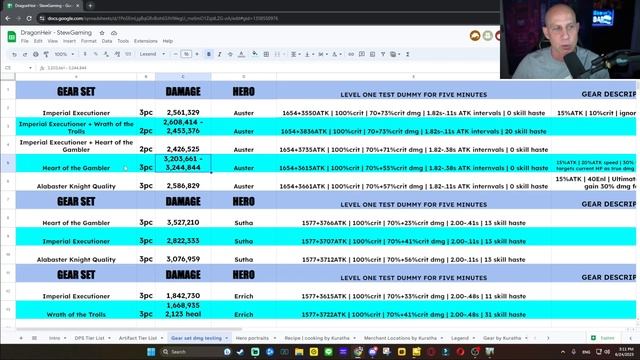Open the Data menu
Image resolution: width=640 pixels, height=360 pixels.
click(107, 41)
